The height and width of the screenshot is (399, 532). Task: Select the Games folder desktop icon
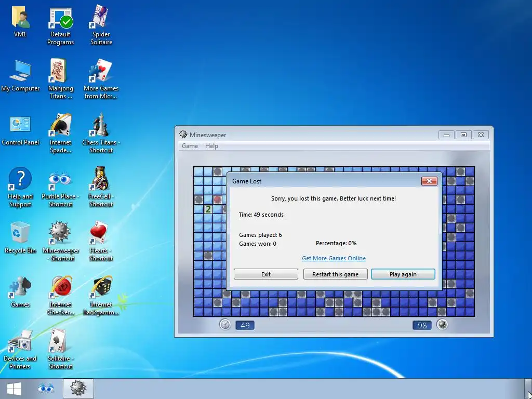tap(20, 292)
